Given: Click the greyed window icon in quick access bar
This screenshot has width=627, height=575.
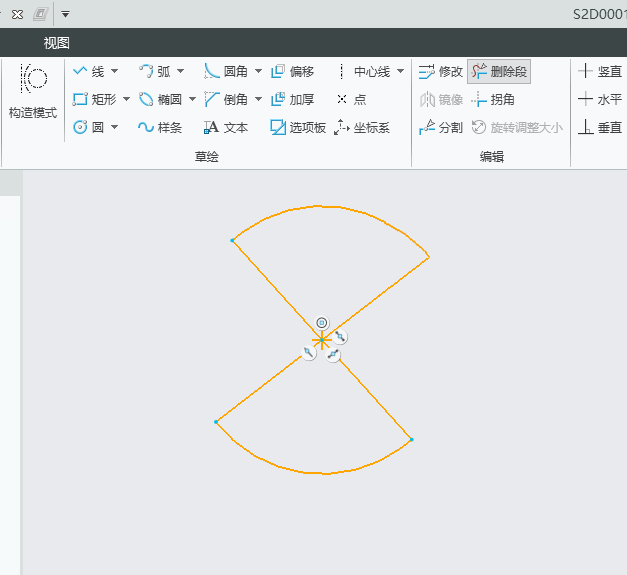Looking at the screenshot, I should tap(40, 15).
